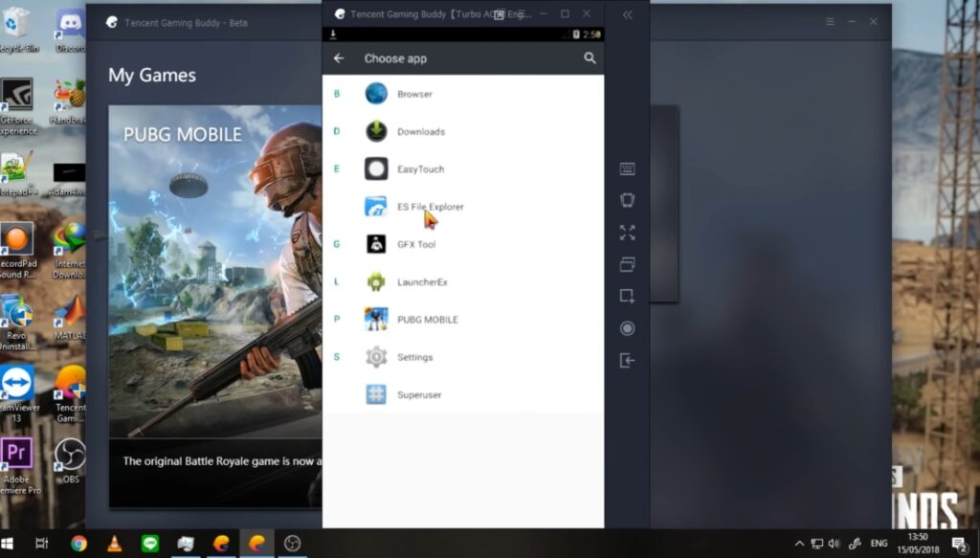Open the Browser app entry

tap(414, 94)
